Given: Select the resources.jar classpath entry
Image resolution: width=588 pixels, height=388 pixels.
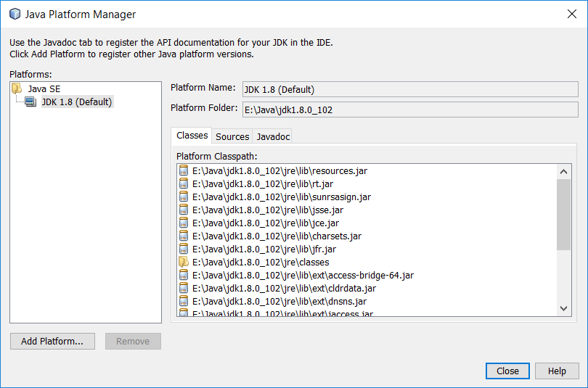Looking at the screenshot, I should [x=279, y=170].
